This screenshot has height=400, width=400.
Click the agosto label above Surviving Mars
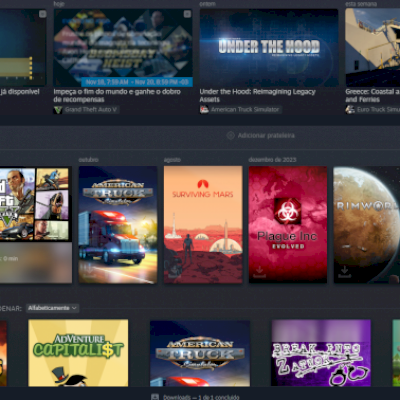tap(172, 160)
